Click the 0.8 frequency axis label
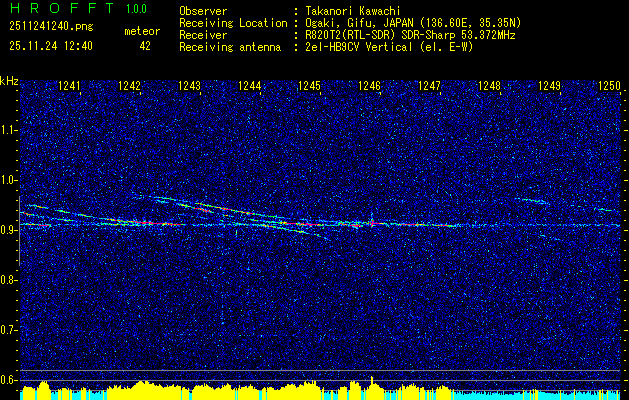Viewport: 629px width, 400px height. click(x=9, y=280)
